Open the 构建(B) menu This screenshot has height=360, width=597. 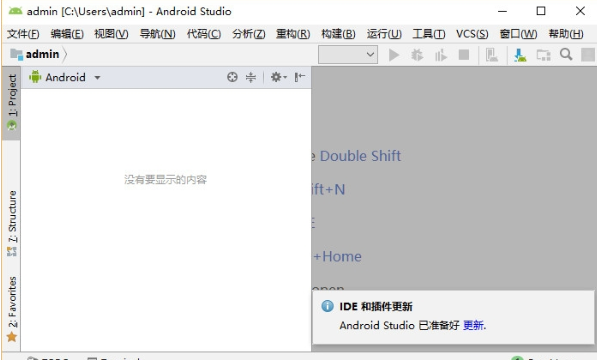click(338, 34)
